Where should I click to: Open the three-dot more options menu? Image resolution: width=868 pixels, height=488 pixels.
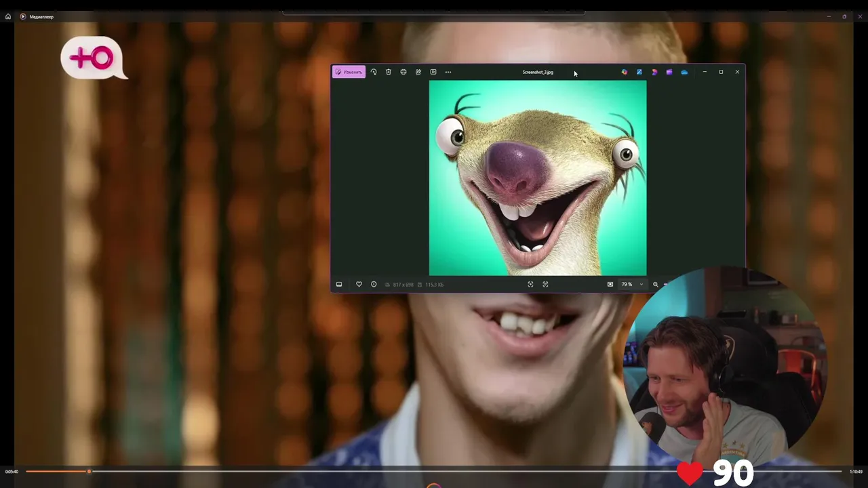tap(448, 72)
